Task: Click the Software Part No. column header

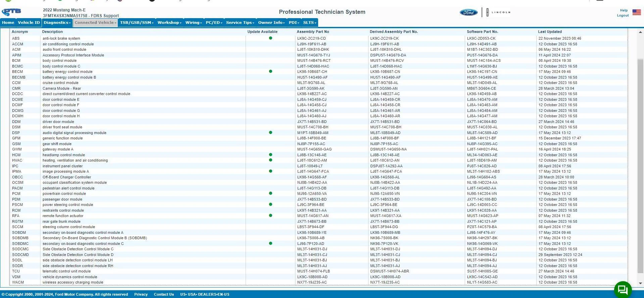Action: coord(483,32)
